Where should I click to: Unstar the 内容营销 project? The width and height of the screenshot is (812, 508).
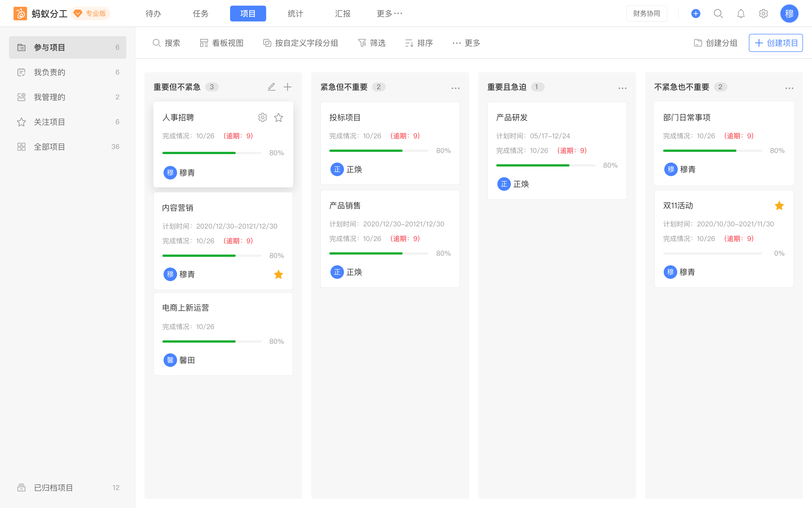279,275
